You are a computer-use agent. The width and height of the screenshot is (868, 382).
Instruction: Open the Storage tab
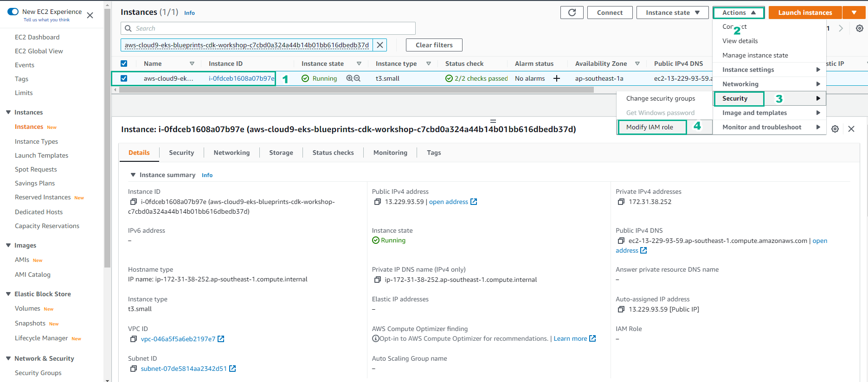(x=281, y=153)
